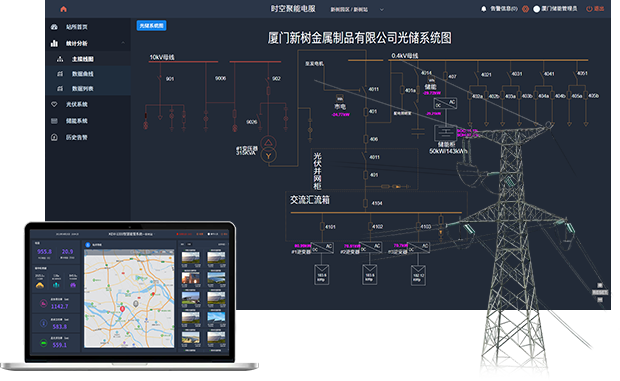Collapse the 统计分析 menu chevron

(123, 43)
